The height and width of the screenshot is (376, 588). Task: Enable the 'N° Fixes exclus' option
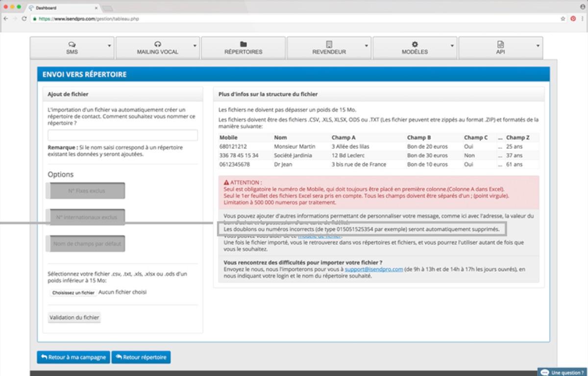pos(86,190)
